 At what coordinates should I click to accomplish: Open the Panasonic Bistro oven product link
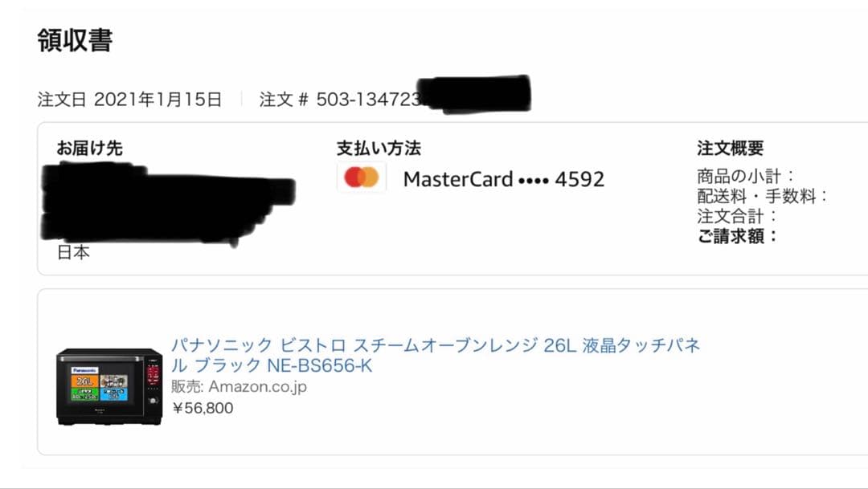(x=436, y=355)
